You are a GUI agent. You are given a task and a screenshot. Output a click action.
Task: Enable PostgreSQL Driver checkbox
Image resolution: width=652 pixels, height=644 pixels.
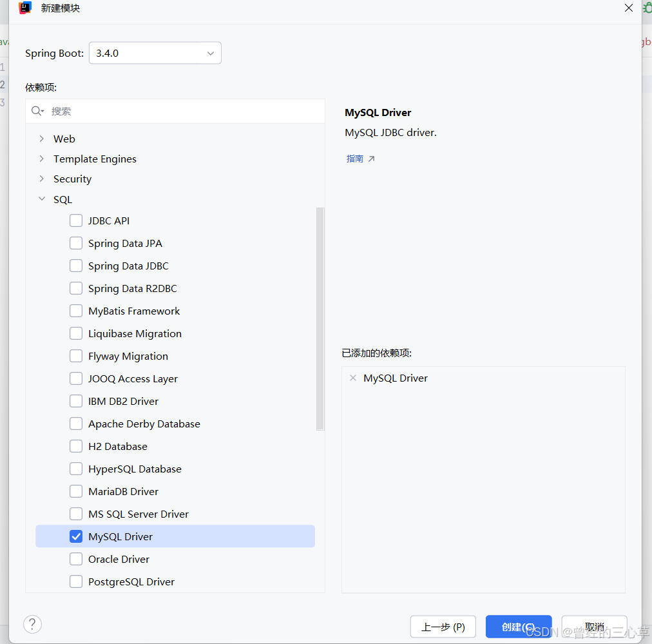[x=76, y=581]
